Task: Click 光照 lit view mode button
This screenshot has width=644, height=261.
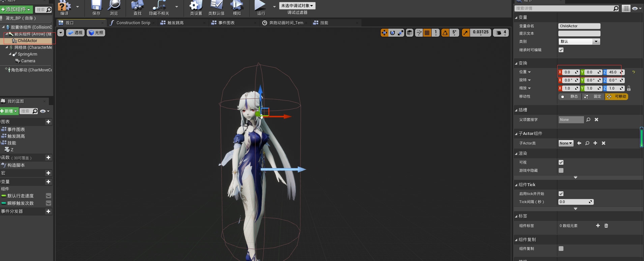Action: 96,33
